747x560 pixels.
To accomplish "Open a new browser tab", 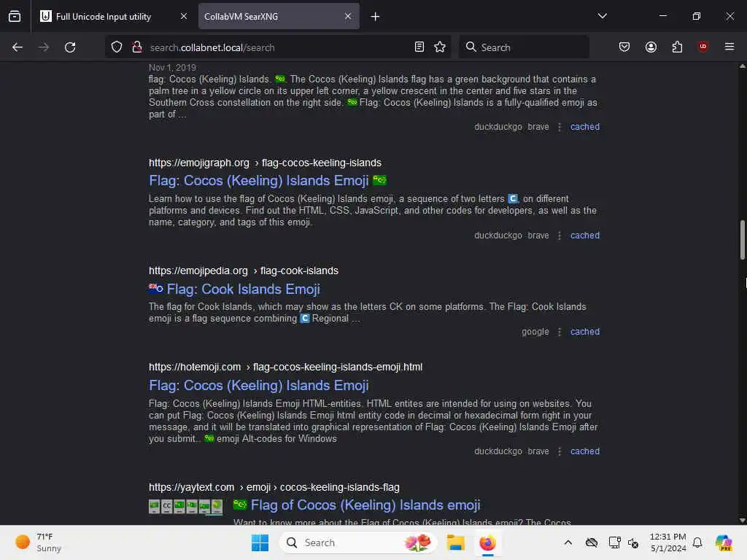I will (376, 17).
